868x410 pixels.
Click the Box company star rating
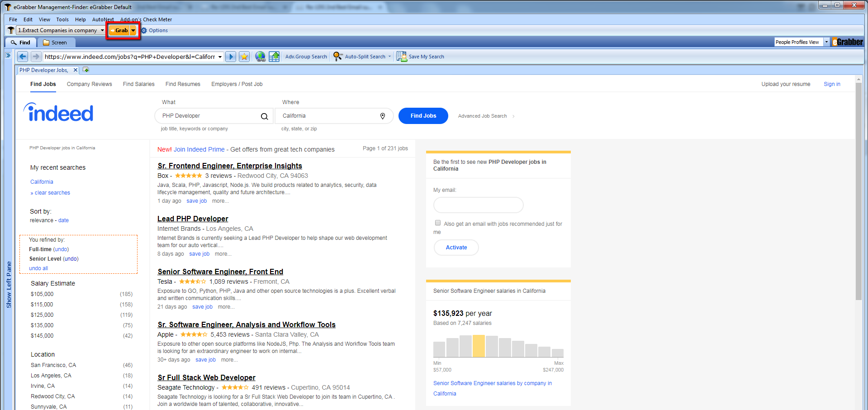coord(189,176)
